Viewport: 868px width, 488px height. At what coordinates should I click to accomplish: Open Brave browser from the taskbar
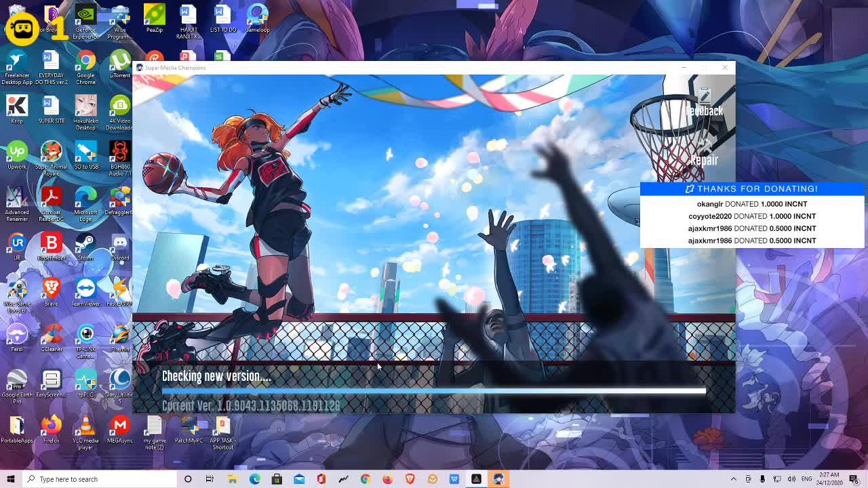pos(410,479)
